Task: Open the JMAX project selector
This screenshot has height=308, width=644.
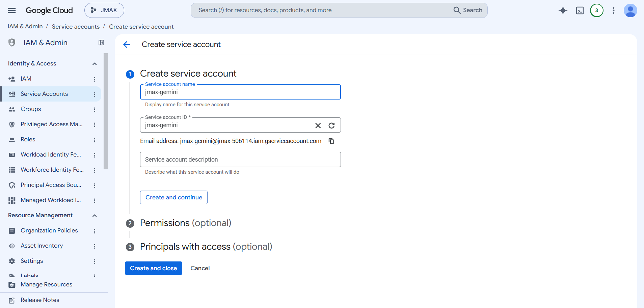Action: click(x=104, y=10)
